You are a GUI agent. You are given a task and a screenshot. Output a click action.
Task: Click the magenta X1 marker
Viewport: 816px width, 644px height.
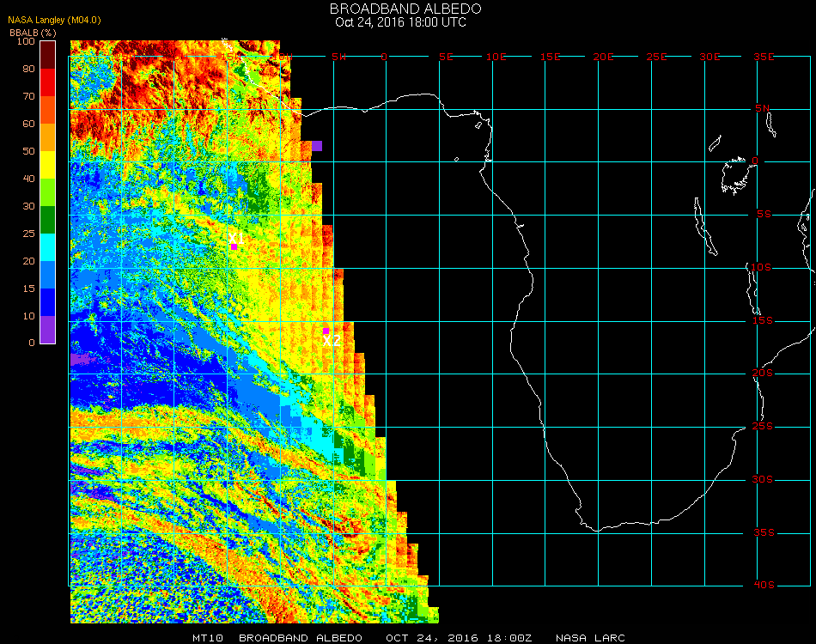click(234, 246)
